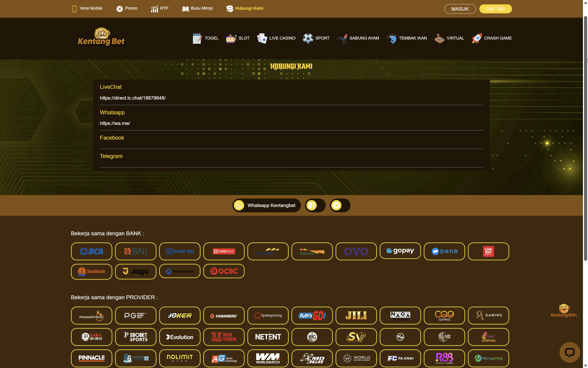This screenshot has height=368, width=588.
Task: Open the RTP page
Action: (x=159, y=9)
